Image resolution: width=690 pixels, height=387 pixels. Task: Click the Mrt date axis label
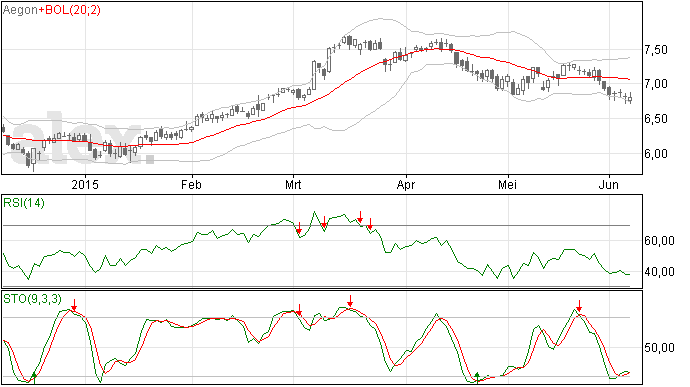click(x=293, y=184)
